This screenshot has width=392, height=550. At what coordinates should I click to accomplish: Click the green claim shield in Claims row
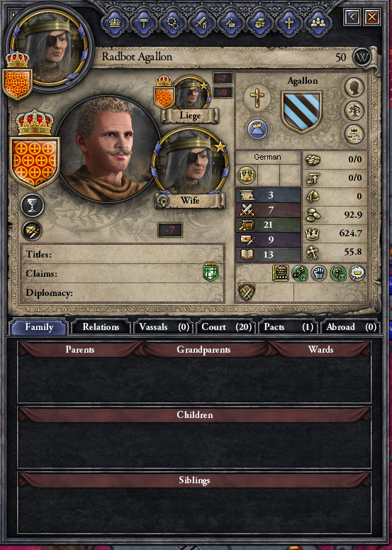tap(211, 272)
